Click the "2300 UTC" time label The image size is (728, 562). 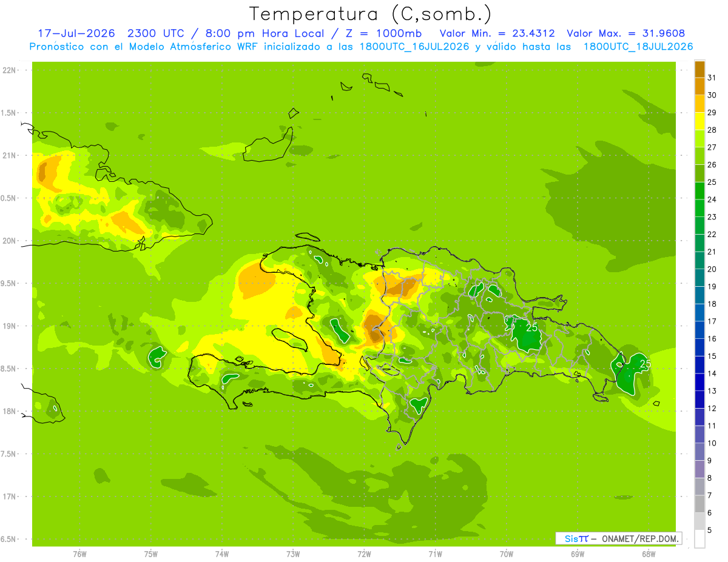click(x=156, y=34)
